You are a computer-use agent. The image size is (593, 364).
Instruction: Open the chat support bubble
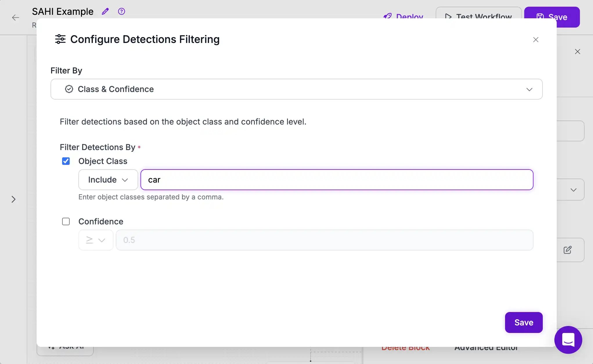(568, 340)
